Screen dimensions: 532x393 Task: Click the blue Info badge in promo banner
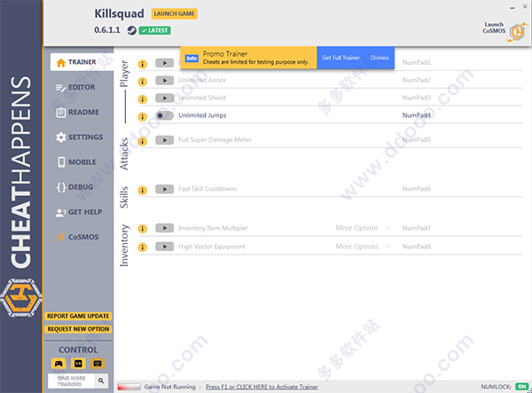tap(192, 59)
